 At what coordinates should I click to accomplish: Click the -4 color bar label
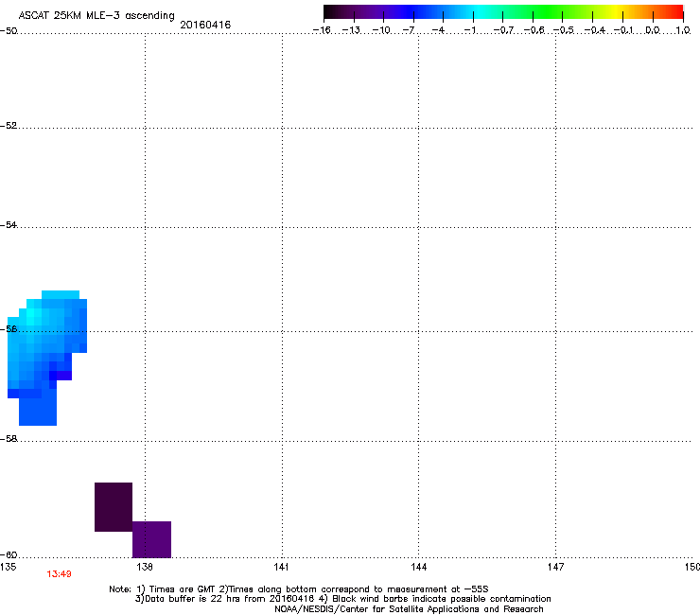(438, 30)
